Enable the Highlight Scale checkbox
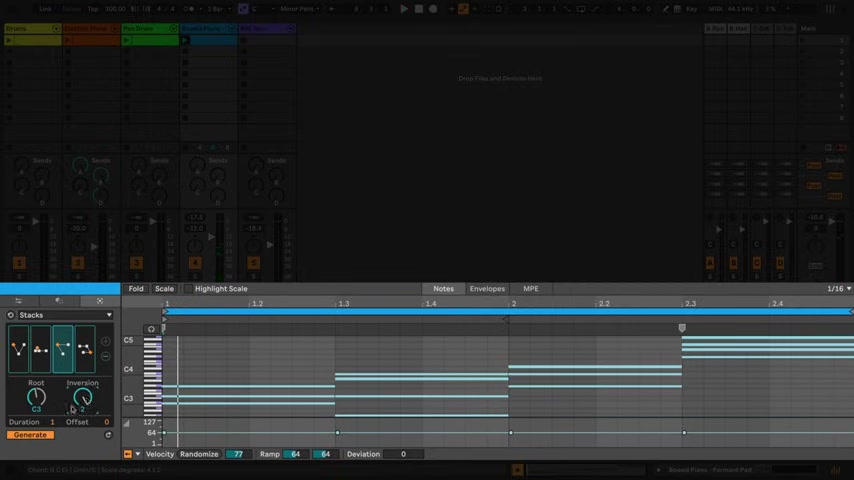 [188, 289]
